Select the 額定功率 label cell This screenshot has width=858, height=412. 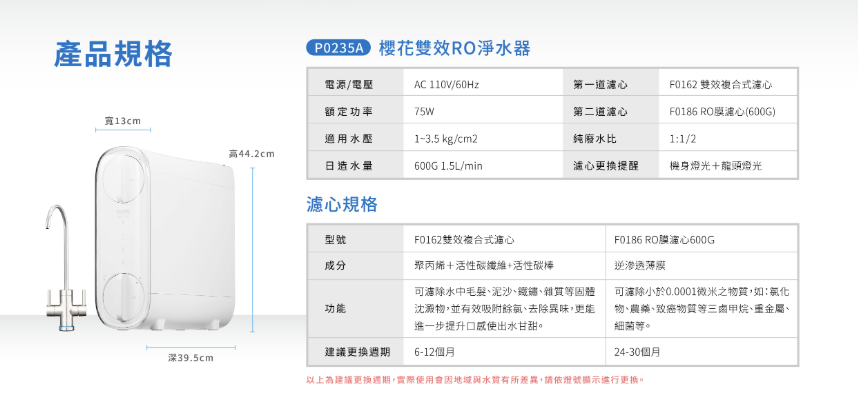pyautogui.click(x=355, y=110)
